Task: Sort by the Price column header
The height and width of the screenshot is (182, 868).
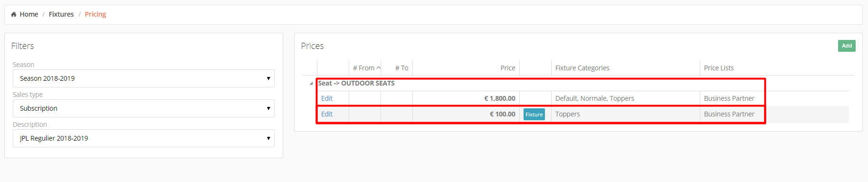Action: pos(508,68)
